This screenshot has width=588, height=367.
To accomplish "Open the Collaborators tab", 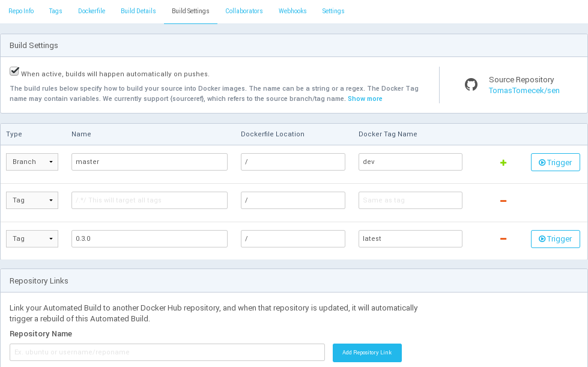I will tap(244, 11).
